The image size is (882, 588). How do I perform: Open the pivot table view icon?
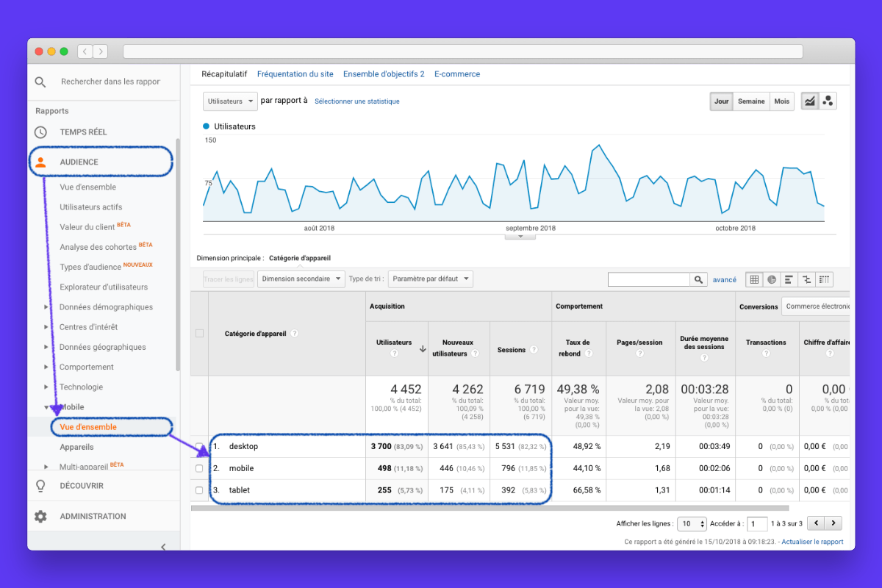tap(824, 279)
